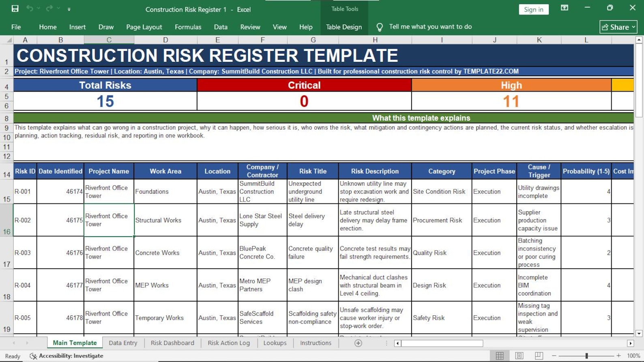
Task: Click the zoom in plus button
Action: (618, 356)
